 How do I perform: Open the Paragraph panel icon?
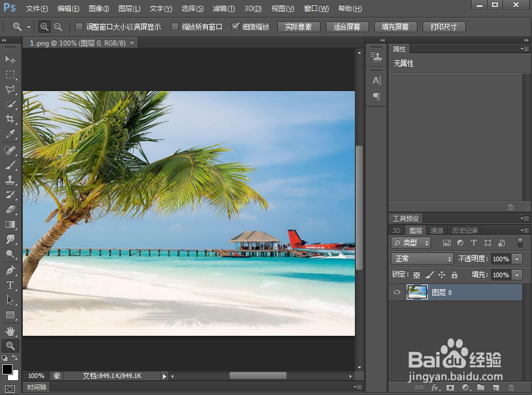coord(377,97)
